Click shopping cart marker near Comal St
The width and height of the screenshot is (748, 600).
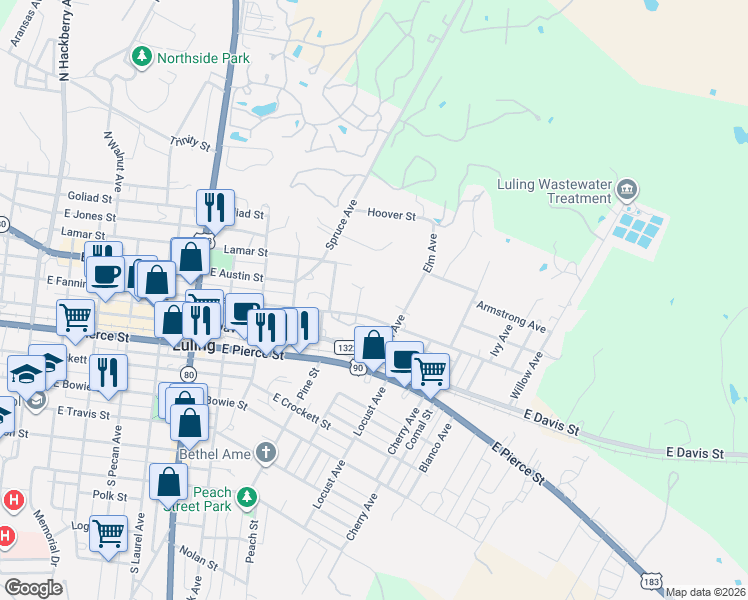pos(430,372)
